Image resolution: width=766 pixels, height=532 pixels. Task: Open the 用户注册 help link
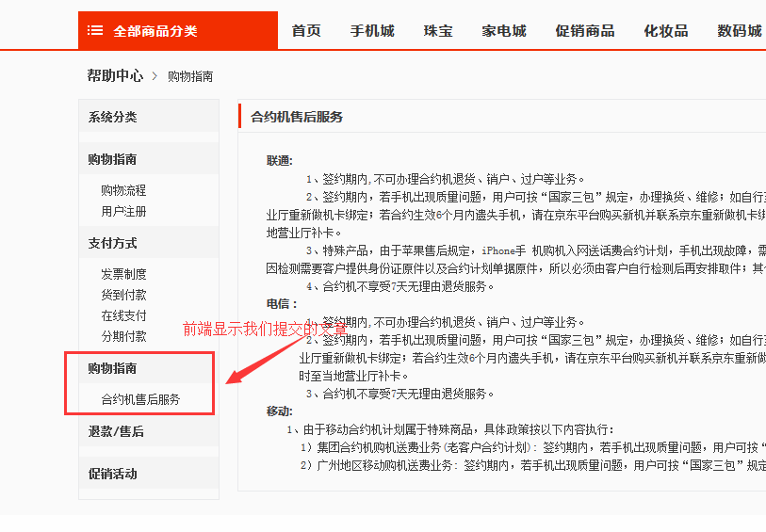point(123,211)
